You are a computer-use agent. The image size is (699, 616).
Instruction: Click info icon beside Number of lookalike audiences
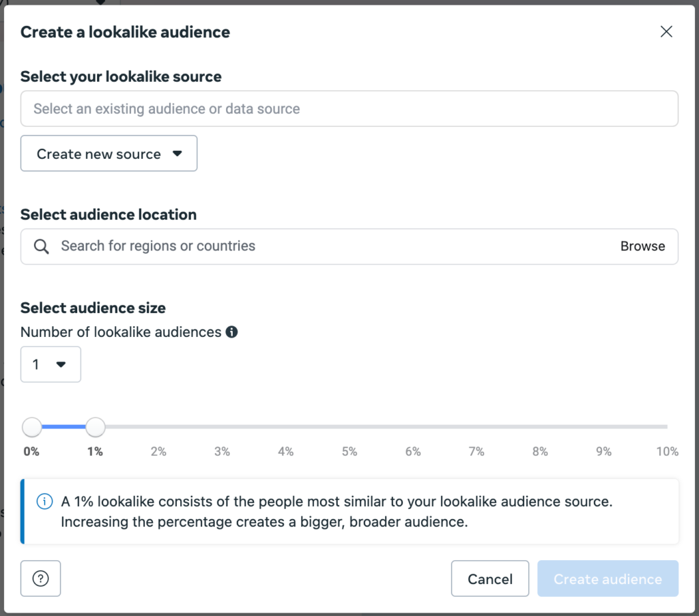231,332
